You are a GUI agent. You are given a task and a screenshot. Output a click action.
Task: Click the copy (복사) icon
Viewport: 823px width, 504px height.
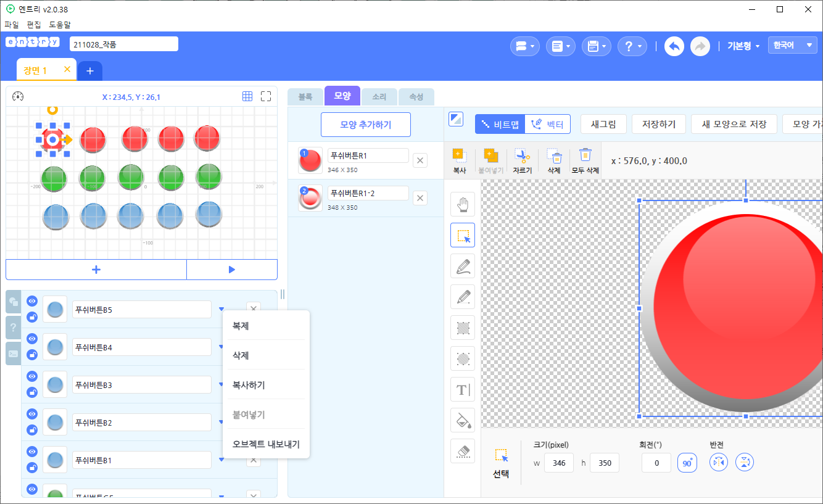pyautogui.click(x=459, y=160)
